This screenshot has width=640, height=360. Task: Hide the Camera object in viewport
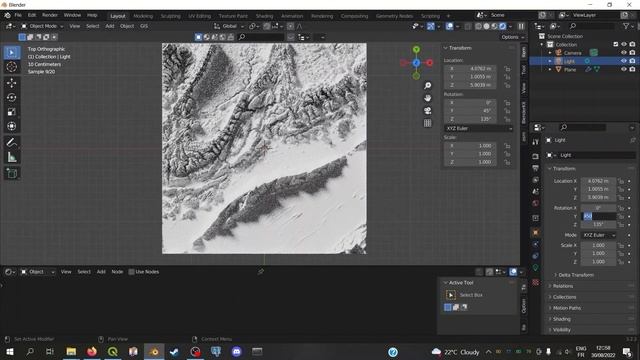click(x=624, y=53)
